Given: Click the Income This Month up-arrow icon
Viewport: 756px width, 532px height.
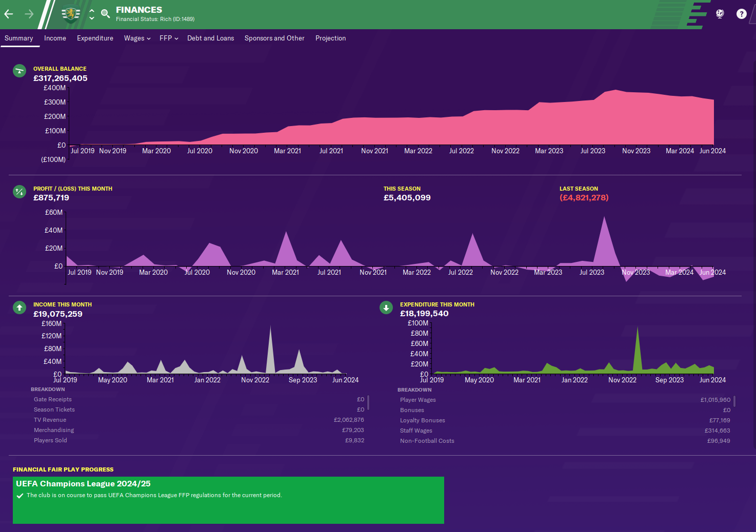Looking at the screenshot, I should [x=19, y=308].
